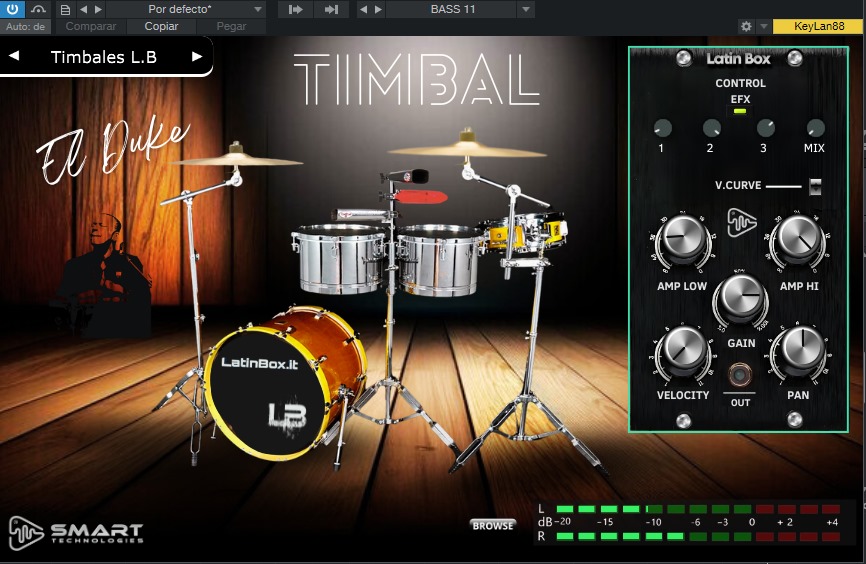Screen dimensions: 866x564
Task: Click the L channel level meter
Action: pyautogui.click(x=698, y=509)
